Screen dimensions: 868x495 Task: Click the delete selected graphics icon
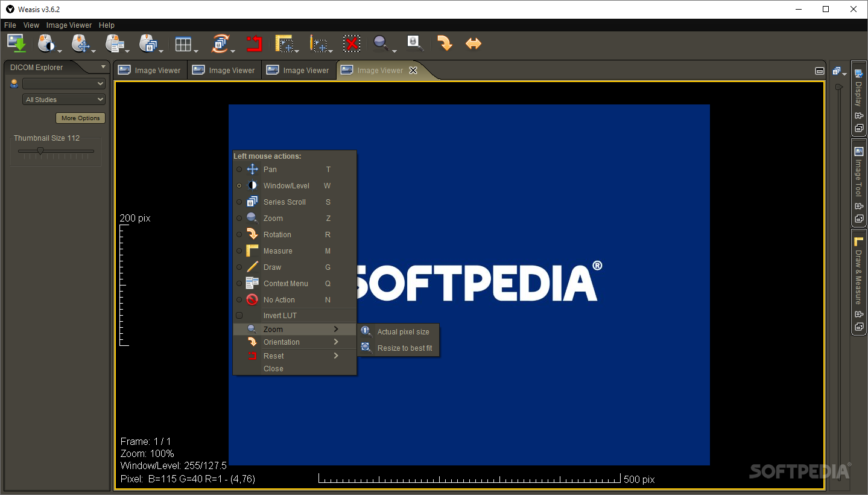(x=352, y=43)
